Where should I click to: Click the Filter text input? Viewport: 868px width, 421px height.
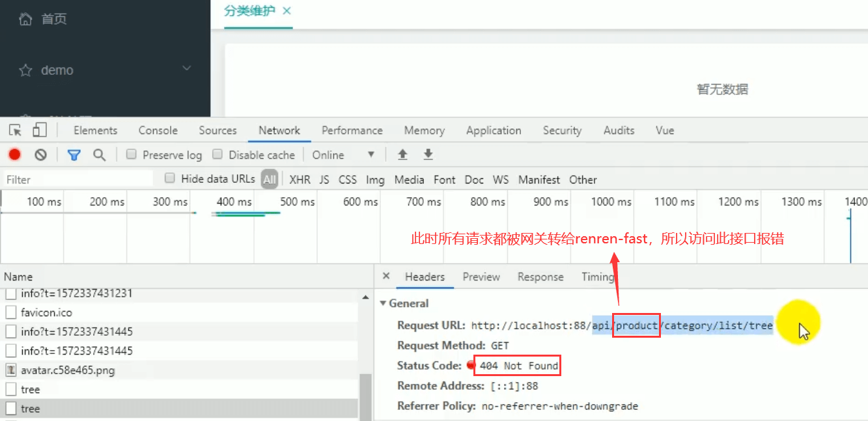pos(78,180)
